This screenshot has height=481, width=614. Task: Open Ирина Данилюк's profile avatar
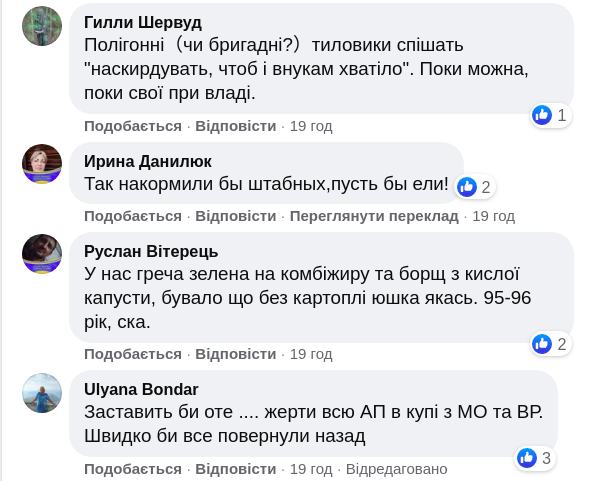[x=42, y=164]
